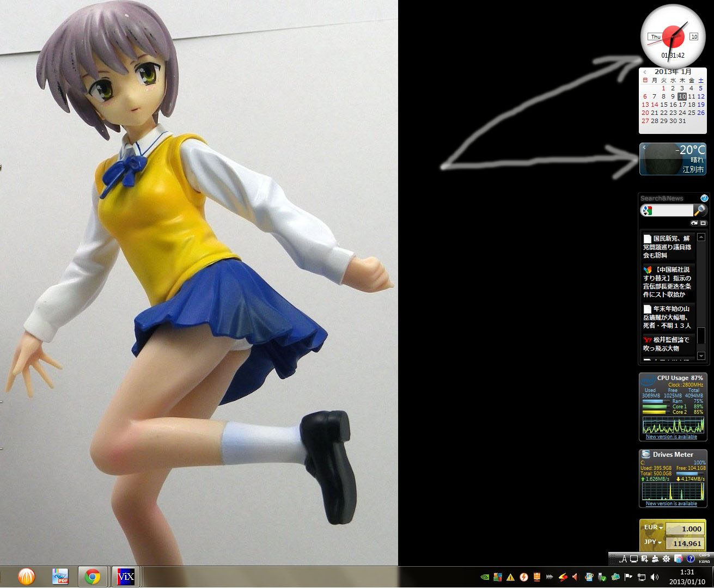Click the -20°C temperature reading
This screenshot has height=588, width=714.
pos(690,150)
